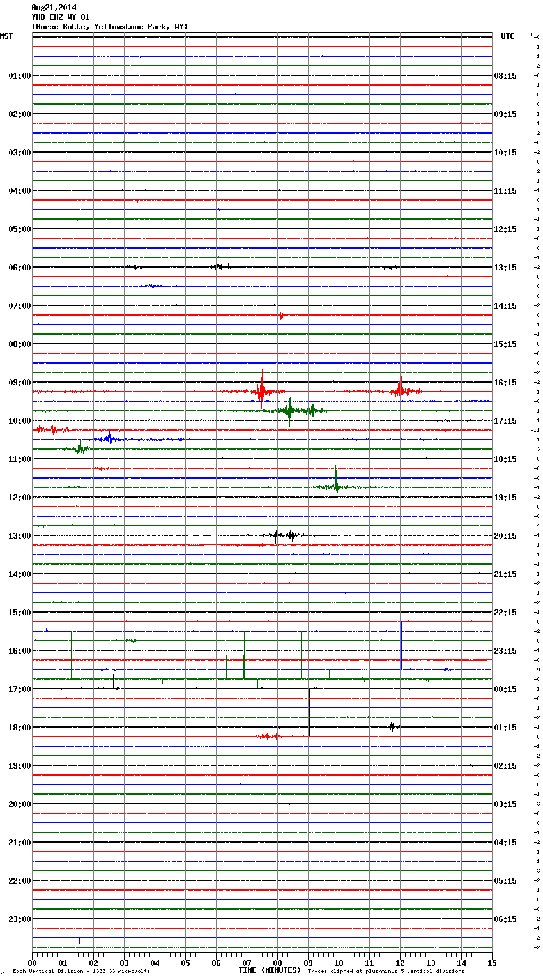Click the Each Vertical Division microvolts note

pos(81,972)
